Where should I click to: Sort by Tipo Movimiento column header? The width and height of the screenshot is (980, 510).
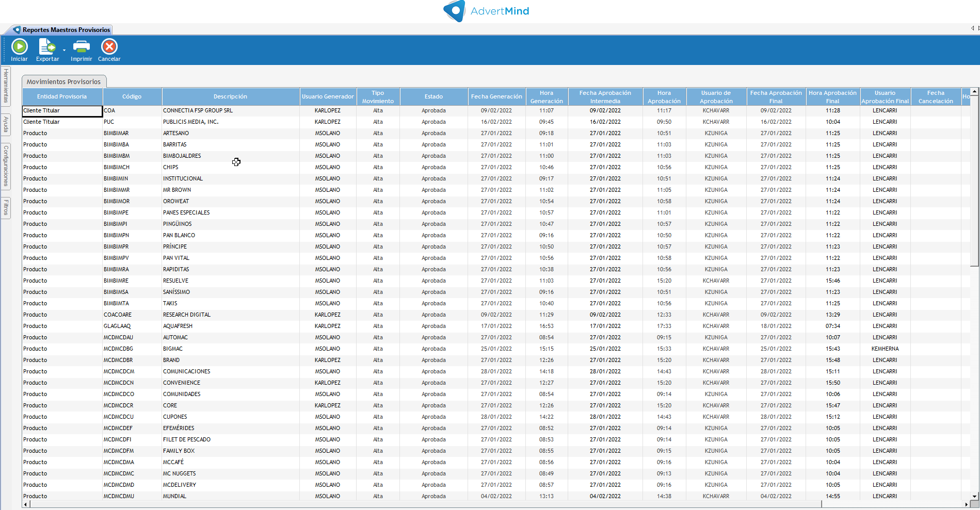coord(378,96)
